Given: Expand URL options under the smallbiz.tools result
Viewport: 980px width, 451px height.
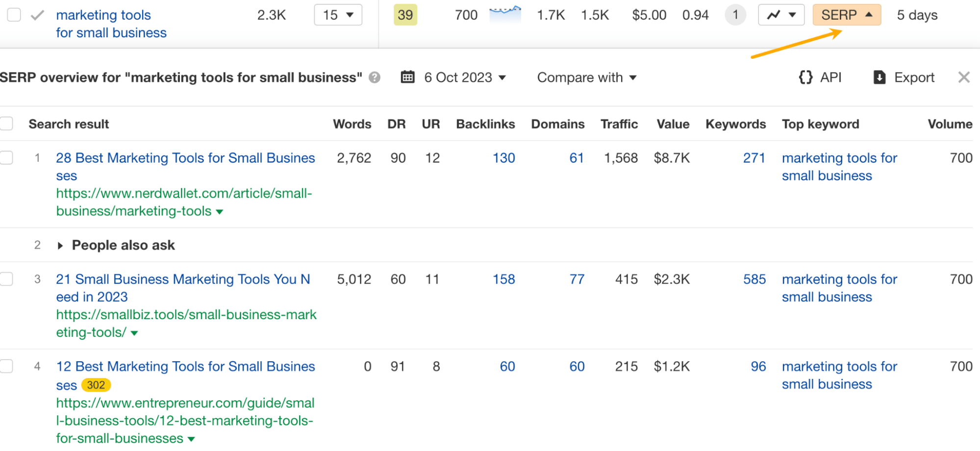Looking at the screenshot, I should coord(133,332).
